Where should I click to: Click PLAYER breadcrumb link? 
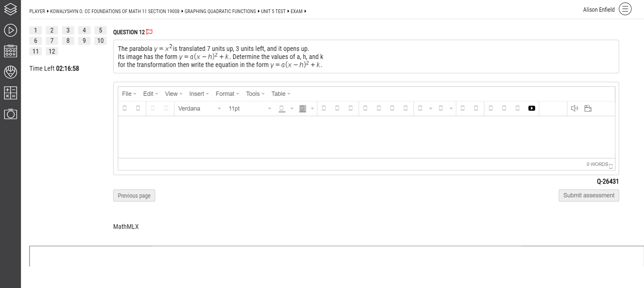[37, 11]
